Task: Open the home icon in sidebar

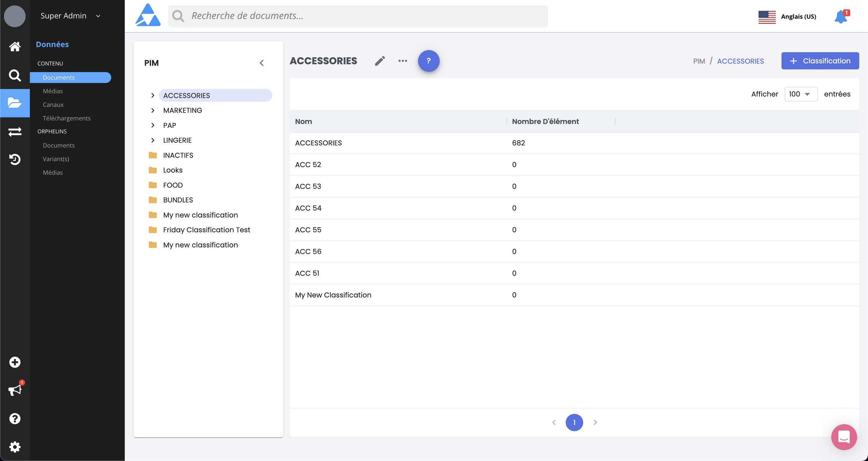Action: 15,46
